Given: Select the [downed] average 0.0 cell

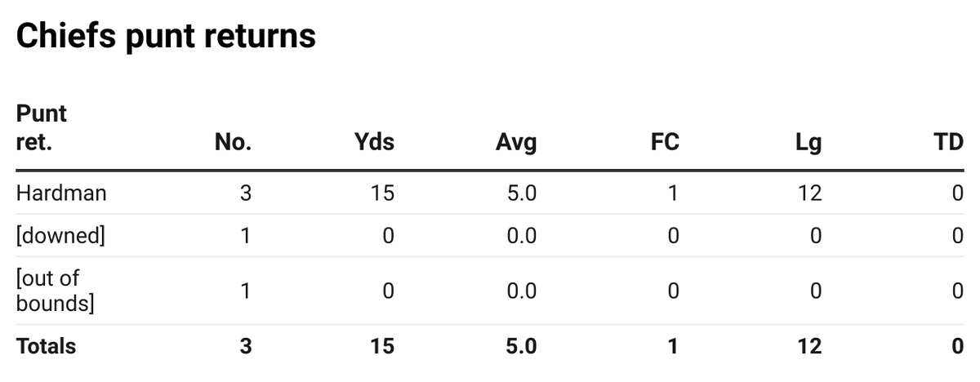Looking at the screenshot, I should click(x=521, y=236).
